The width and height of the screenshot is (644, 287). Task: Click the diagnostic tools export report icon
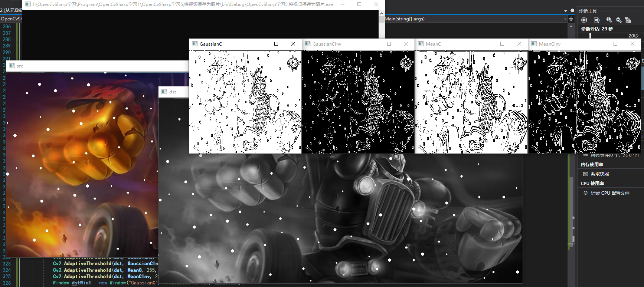596,20
